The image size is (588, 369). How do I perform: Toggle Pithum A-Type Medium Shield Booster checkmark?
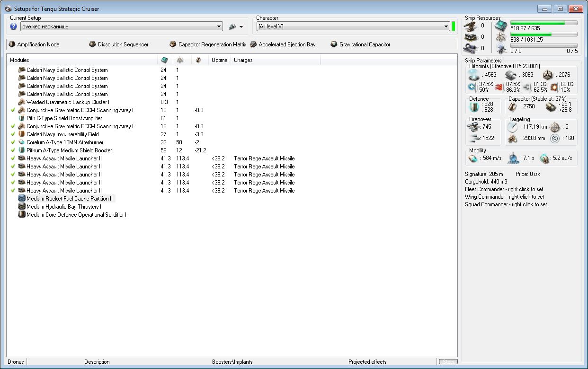[13, 150]
